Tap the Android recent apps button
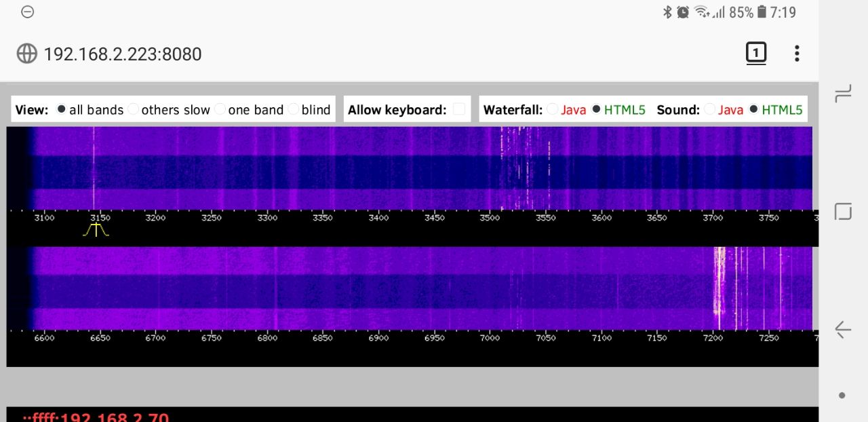The height and width of the screenshot is (422, 868). coord(843,94)
